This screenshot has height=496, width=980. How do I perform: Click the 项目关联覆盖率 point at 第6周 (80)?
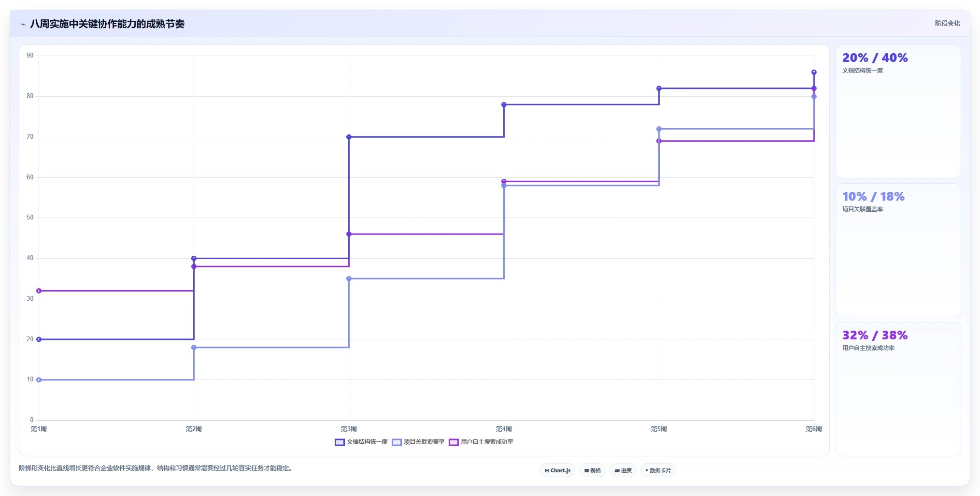point(814,97)
